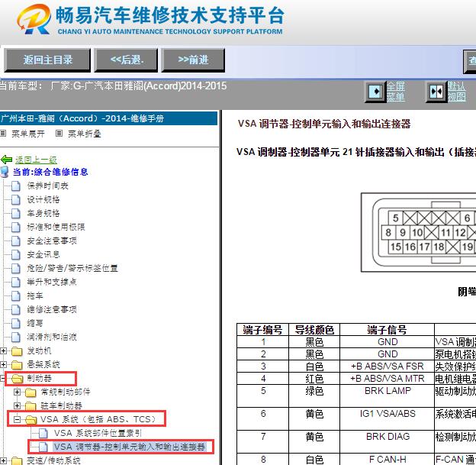The height and width of the screenshot is (465, 476).
Task: Click the 全屏菜单 link text
Action: pyautogui.click(x=396, y=92)
